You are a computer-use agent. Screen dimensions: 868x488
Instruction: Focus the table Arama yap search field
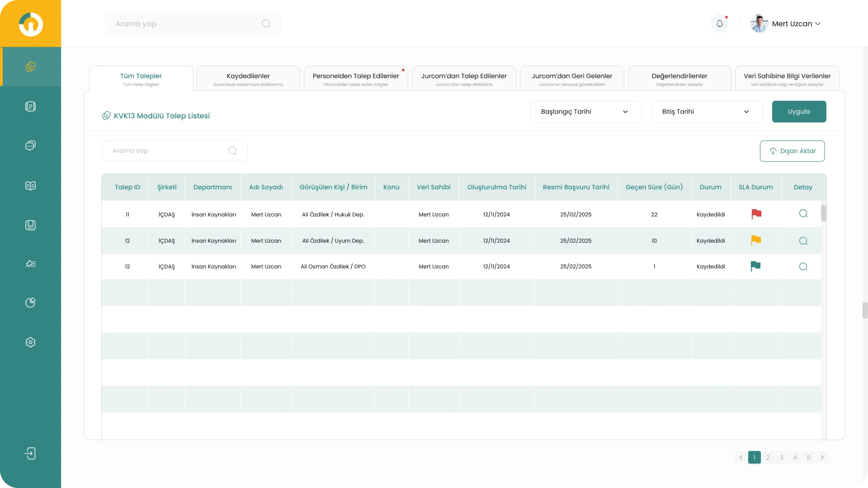click(x=167, y=150)
